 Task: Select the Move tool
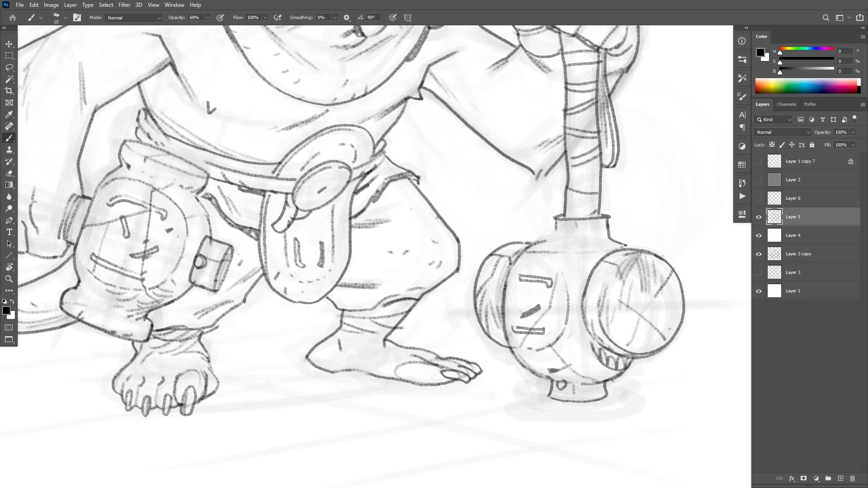pos(9,44)
